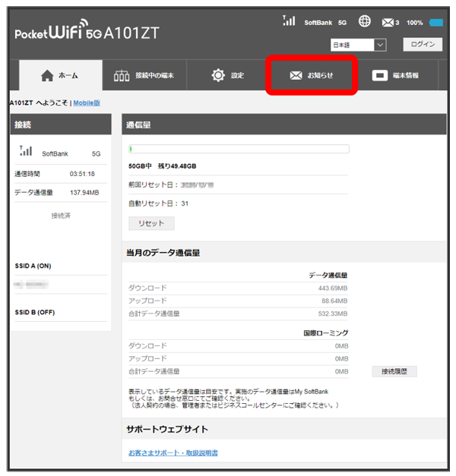This screenshot has width=456, height=476.
Task: Switch to the 設定 tab
Action: (228, 75)
